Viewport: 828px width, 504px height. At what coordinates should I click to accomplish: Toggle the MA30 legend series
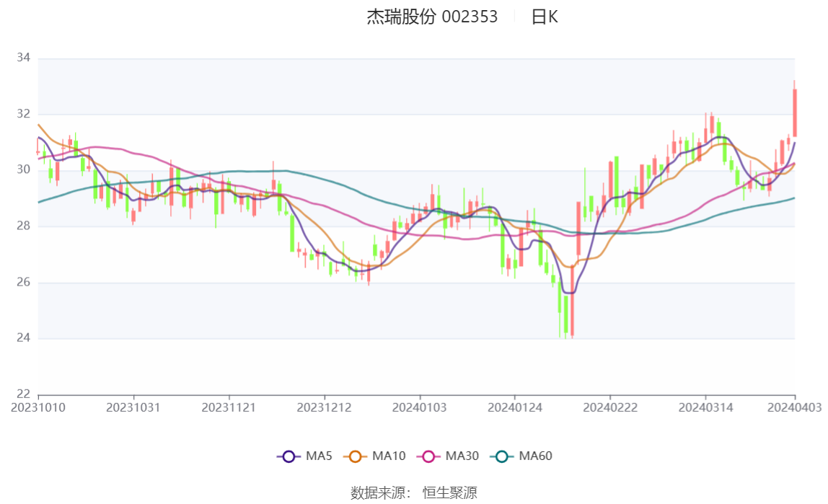[x=448, y=456]
